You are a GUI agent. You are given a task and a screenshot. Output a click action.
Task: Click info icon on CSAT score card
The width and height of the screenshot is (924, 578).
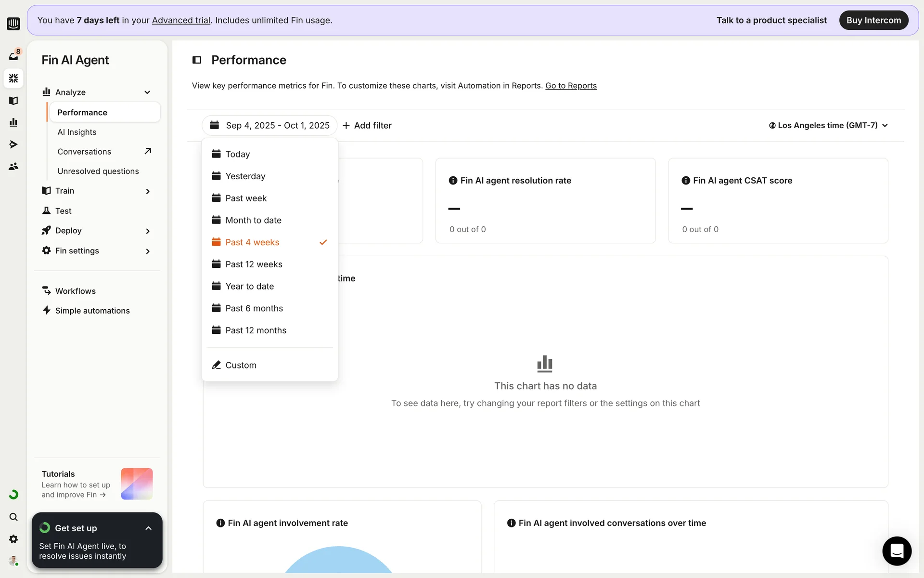pyautogui.click(x=686, y=181)
